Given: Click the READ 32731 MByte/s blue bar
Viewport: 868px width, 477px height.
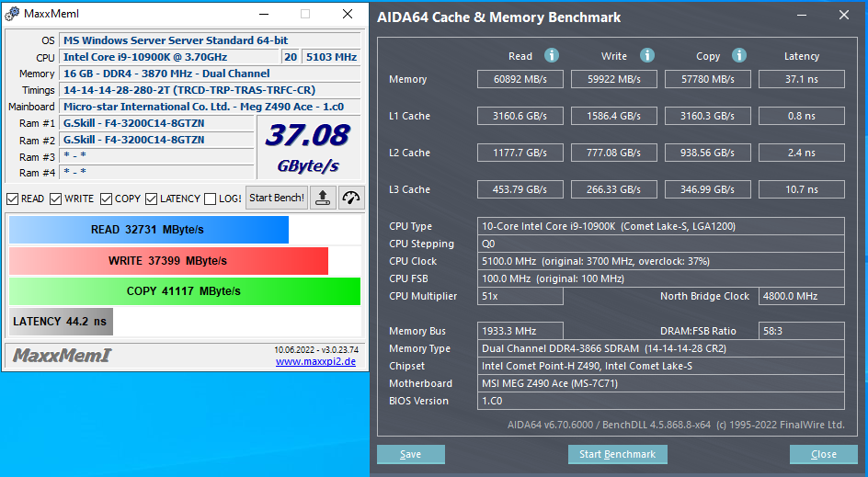Looking at the screenshot, I should click(x=148, y=230).
